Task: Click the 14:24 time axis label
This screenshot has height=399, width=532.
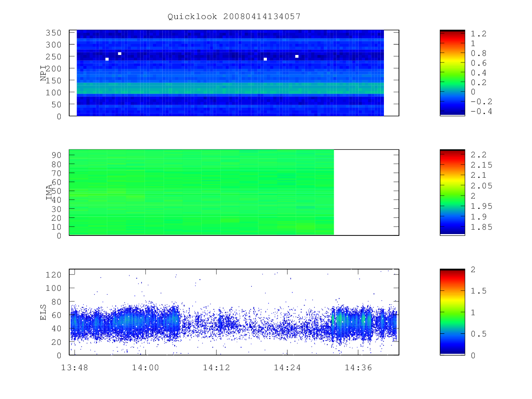Action: [x=287, y=367]
